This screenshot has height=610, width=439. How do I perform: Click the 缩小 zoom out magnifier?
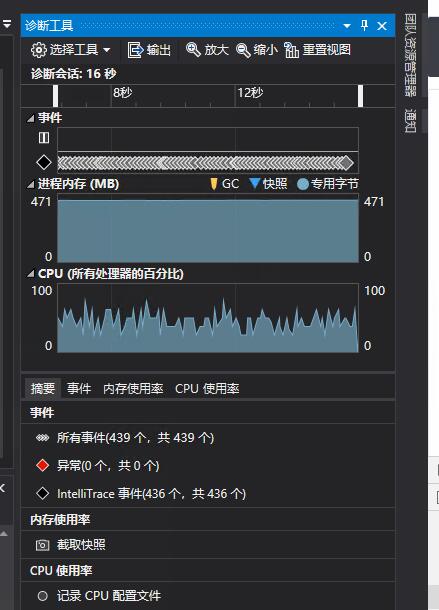tap(243, 50)
